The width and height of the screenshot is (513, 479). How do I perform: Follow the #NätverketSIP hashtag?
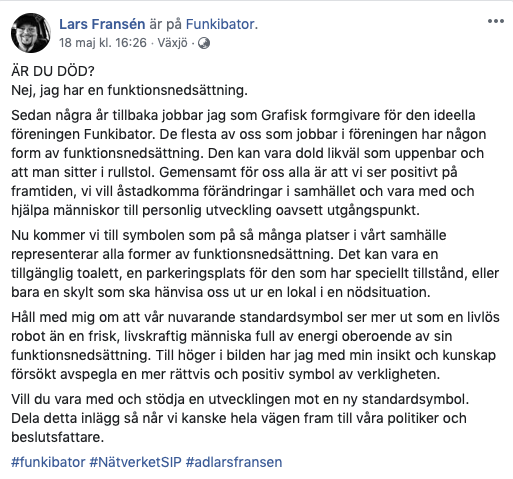(x=135, y=462)
